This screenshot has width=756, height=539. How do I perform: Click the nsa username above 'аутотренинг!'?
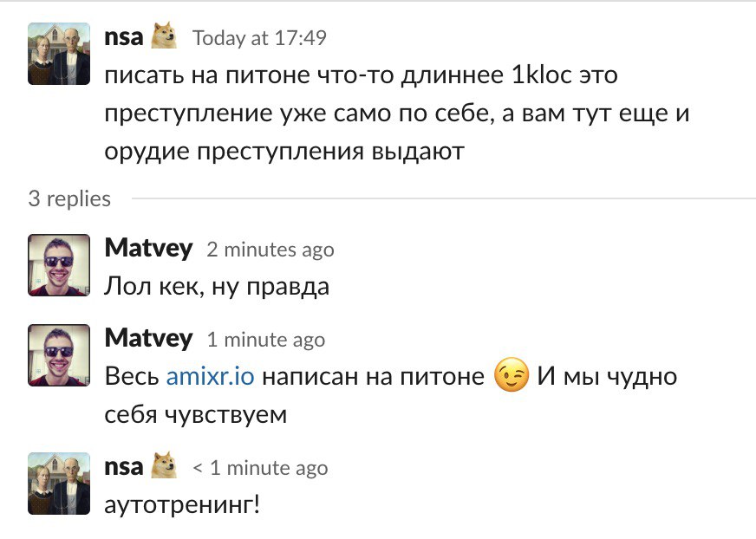124,466
